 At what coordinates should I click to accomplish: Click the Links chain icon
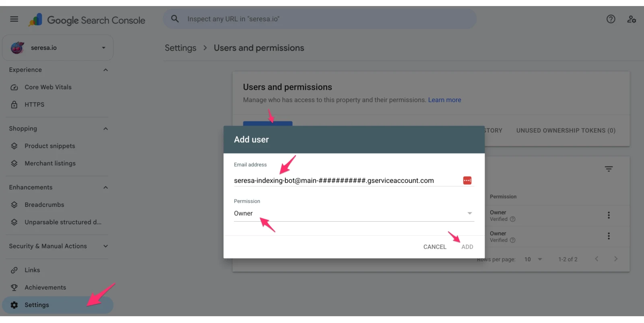(14, 270)
